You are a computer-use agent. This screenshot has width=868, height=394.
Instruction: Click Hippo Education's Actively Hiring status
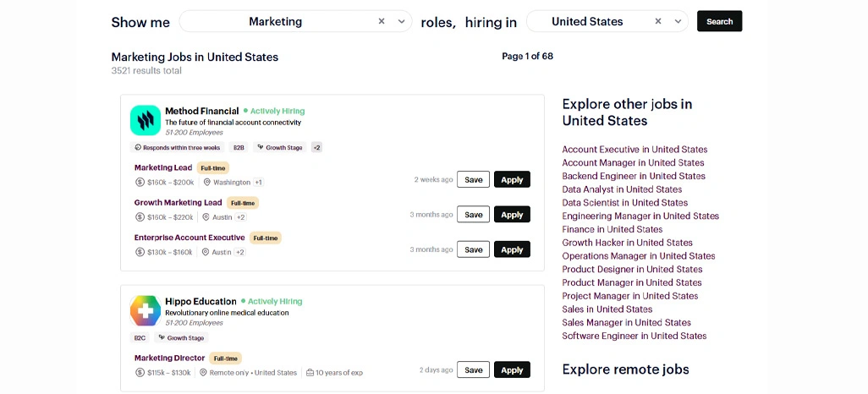tap(272, 302)
